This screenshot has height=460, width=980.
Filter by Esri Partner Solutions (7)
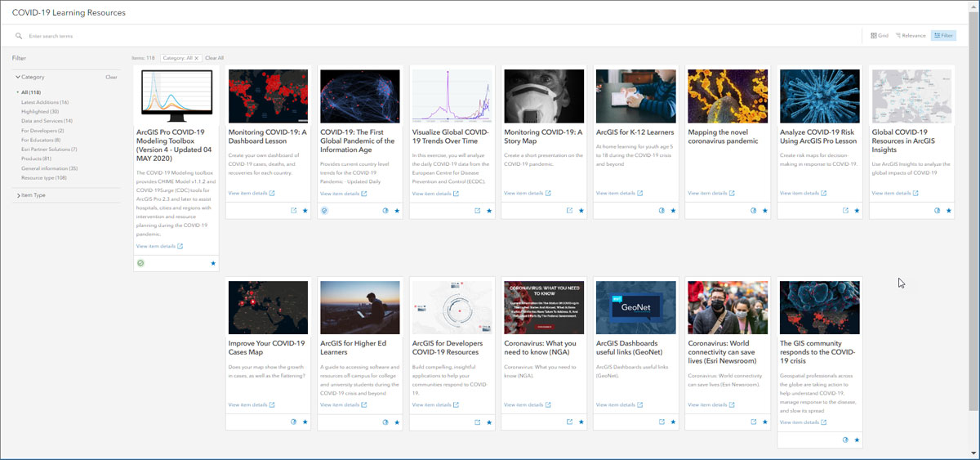point(49,150)
